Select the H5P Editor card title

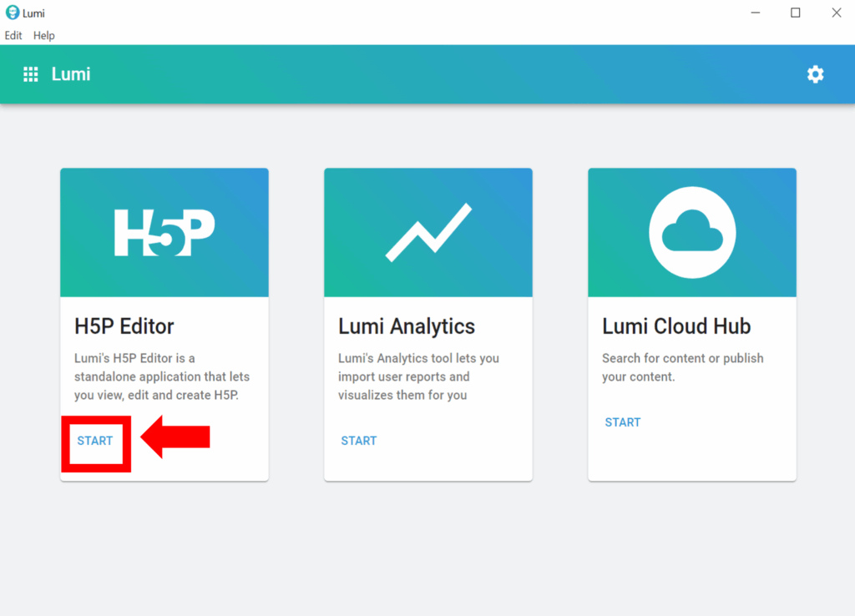click(x=124, y=326)
